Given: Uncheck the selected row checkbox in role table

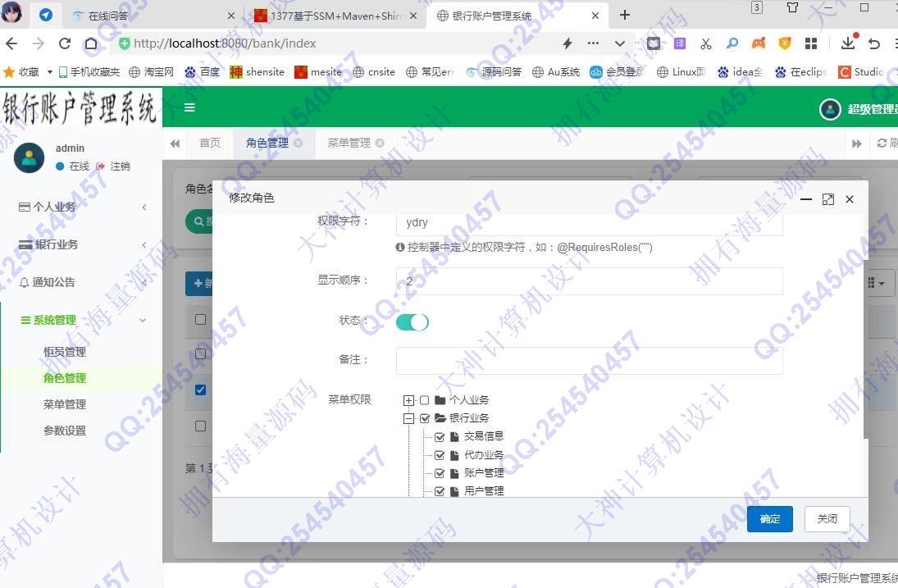Looking at the screenshot, I should pos(200,390).
